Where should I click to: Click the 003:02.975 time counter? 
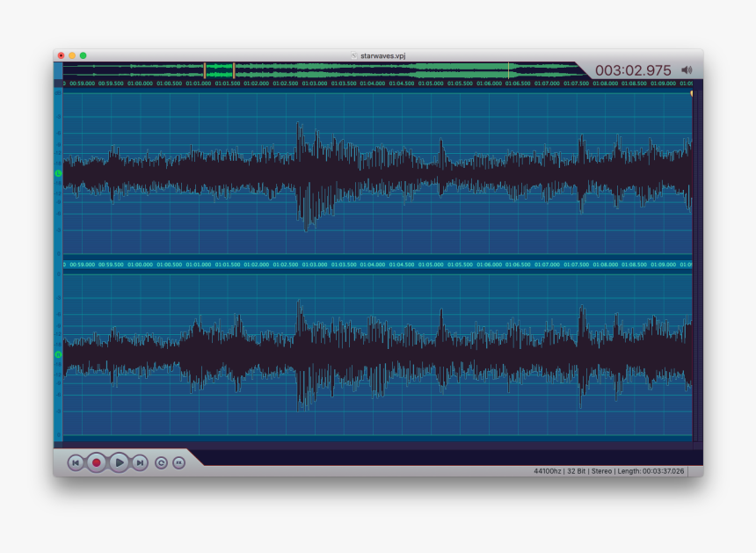(x=633, y=70)
